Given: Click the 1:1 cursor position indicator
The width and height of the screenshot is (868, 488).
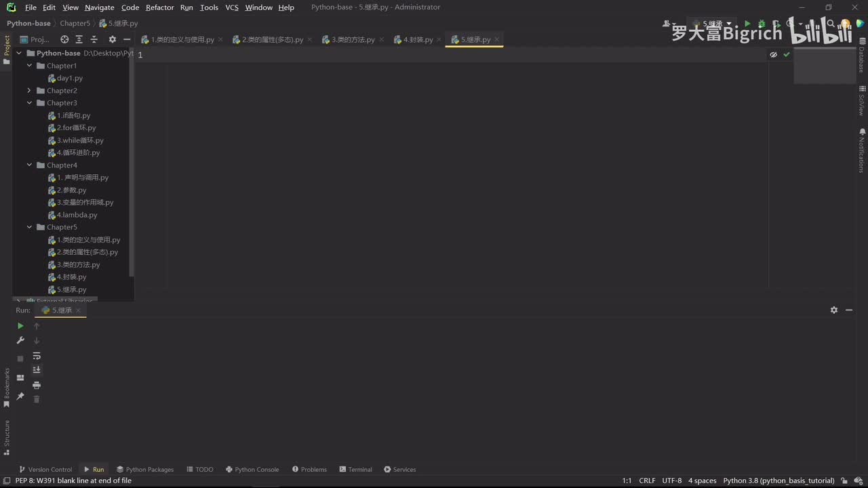Looking at the screenshot, I should 627,481.
